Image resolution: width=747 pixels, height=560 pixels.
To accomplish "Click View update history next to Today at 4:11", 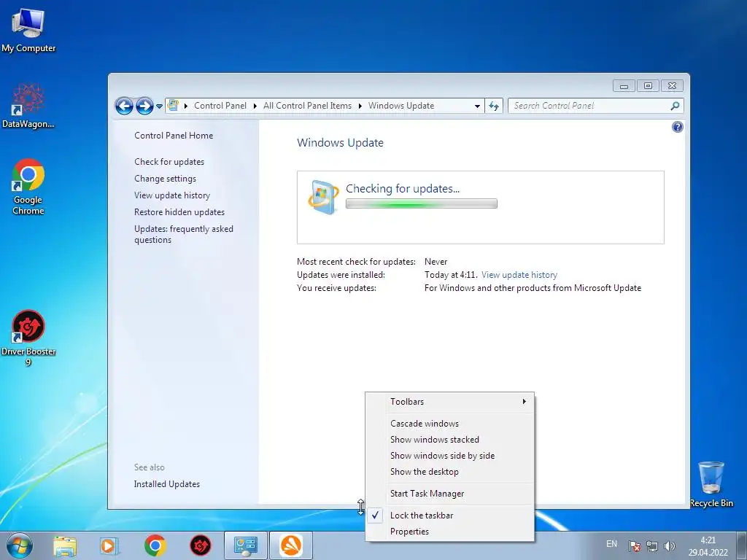I will [519, 275].
